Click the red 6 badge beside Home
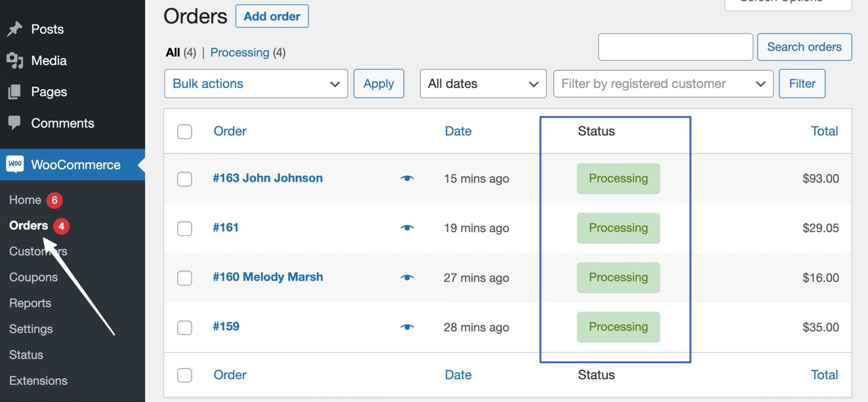The height and width of the screenshot is (402, 868). point(54,200)
